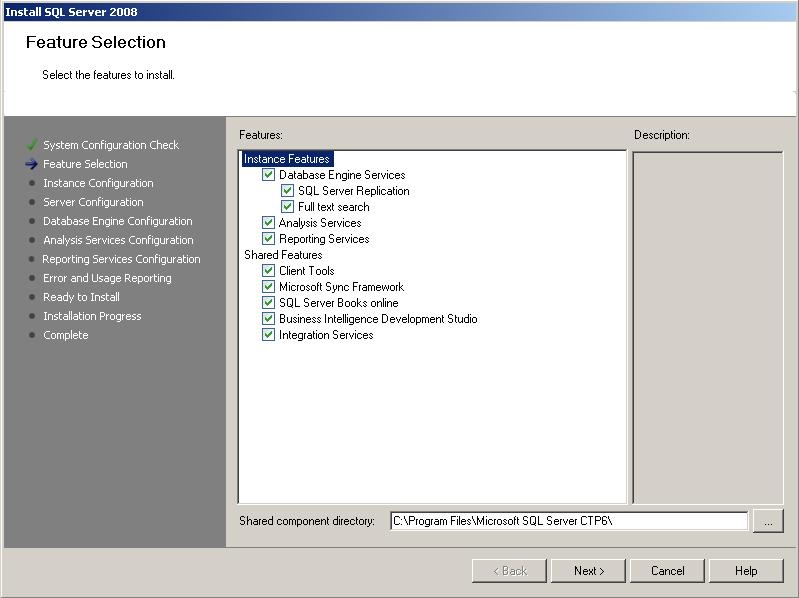
Task: Uncheck Business Intelligence Development Studio checkbox
Action: pyautogui.click(x=268, y=319)
